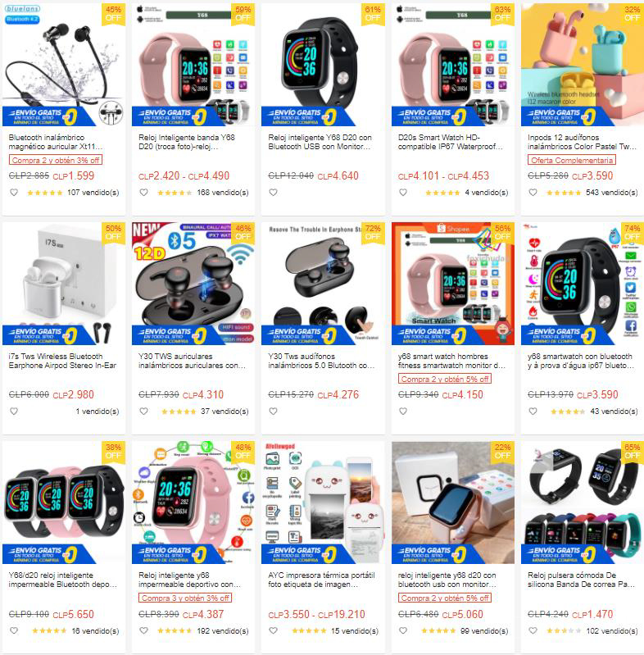The image size is (644, 655).
Task: Click Compra 3 y obtén 3% off tag
Action: pos(185,598)
